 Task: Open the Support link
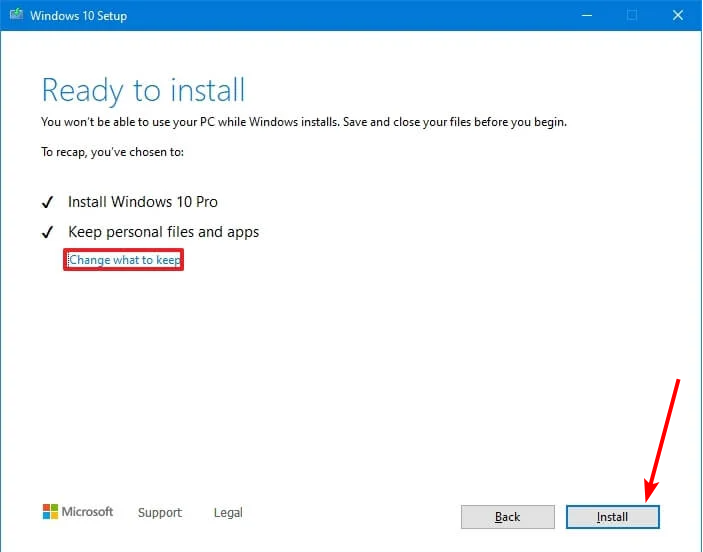(160, 513)
